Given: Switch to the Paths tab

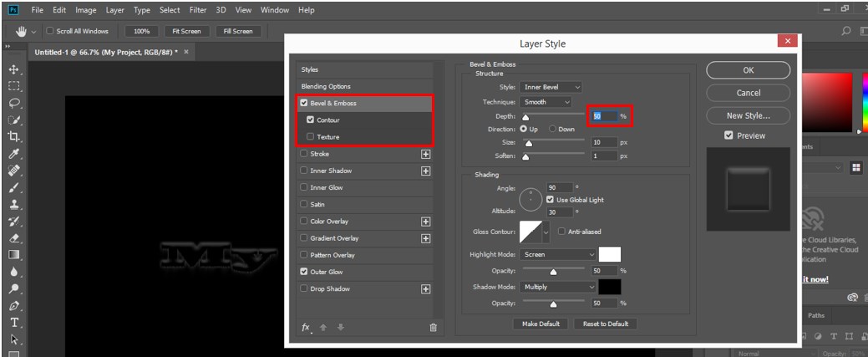Looking at the screenshot, I should tap(816, 315).
